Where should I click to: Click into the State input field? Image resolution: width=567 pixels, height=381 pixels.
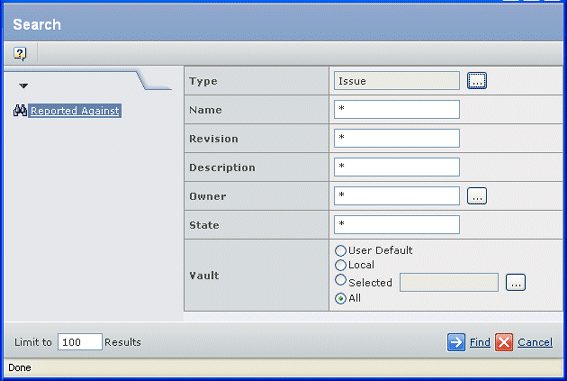pos(397,224)
